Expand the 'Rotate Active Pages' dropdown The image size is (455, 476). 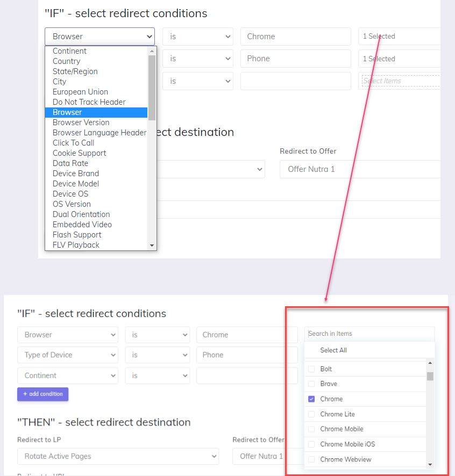(x=118, y=456)
